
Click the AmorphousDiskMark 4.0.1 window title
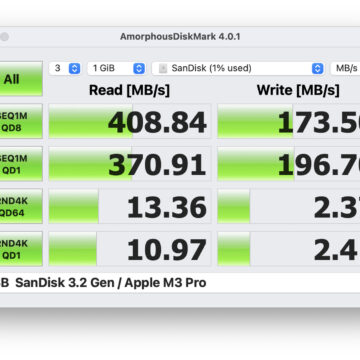[180, 36]
